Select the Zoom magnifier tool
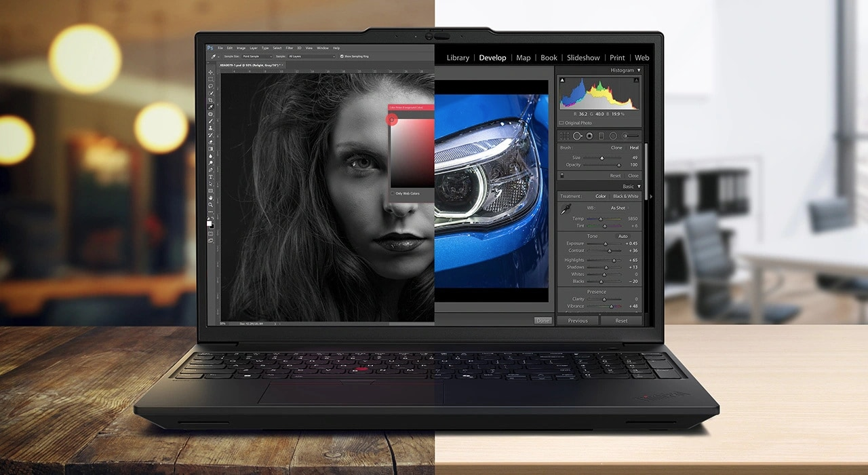Image resolution: width=868 pixels, height=475 pixels. pos(211,204)
